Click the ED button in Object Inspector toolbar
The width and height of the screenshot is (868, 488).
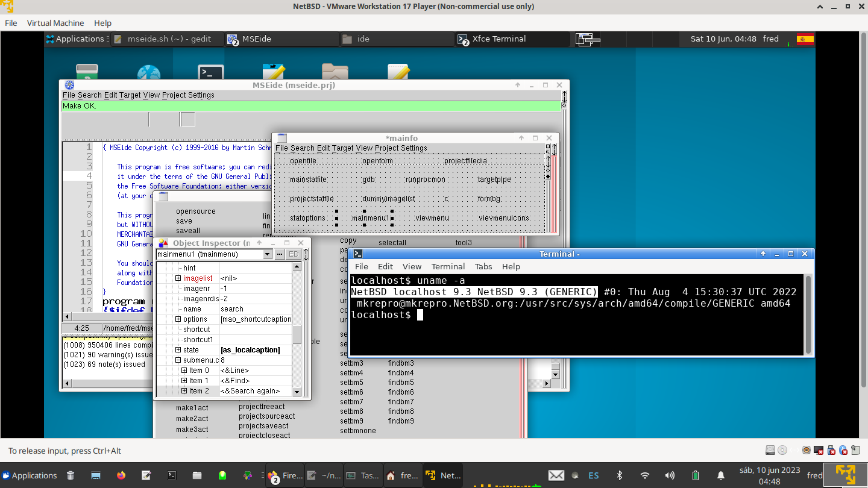(x=294, y=254)
